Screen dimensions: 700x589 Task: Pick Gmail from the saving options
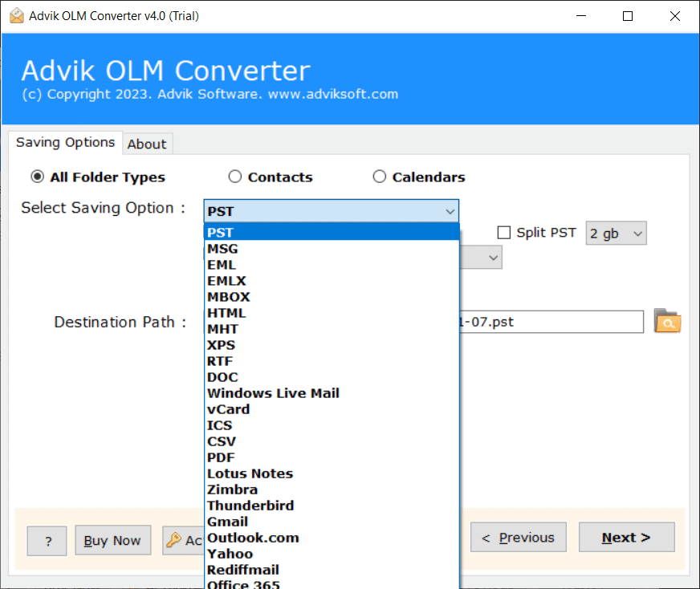(x=227, y=522)
